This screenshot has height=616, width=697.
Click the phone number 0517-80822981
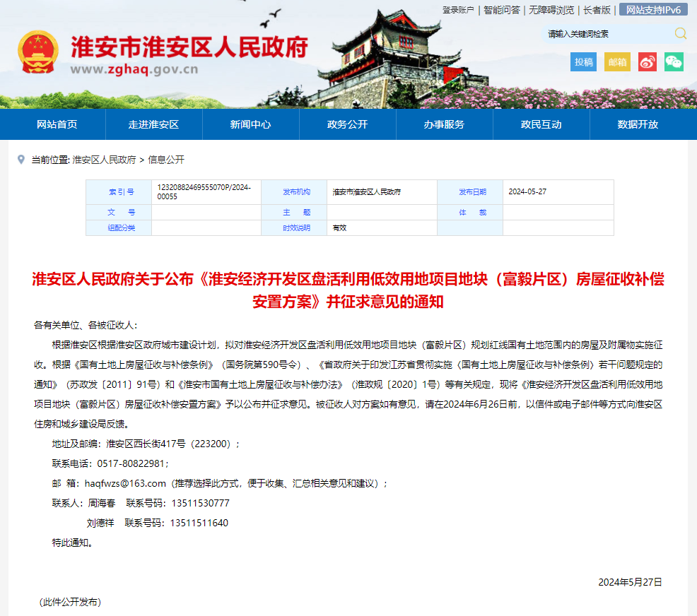pyautogui.click(x=131, y=463)
